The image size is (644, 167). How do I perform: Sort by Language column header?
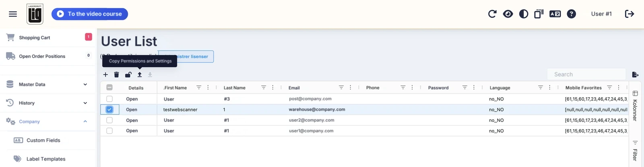tap(500, 88)
